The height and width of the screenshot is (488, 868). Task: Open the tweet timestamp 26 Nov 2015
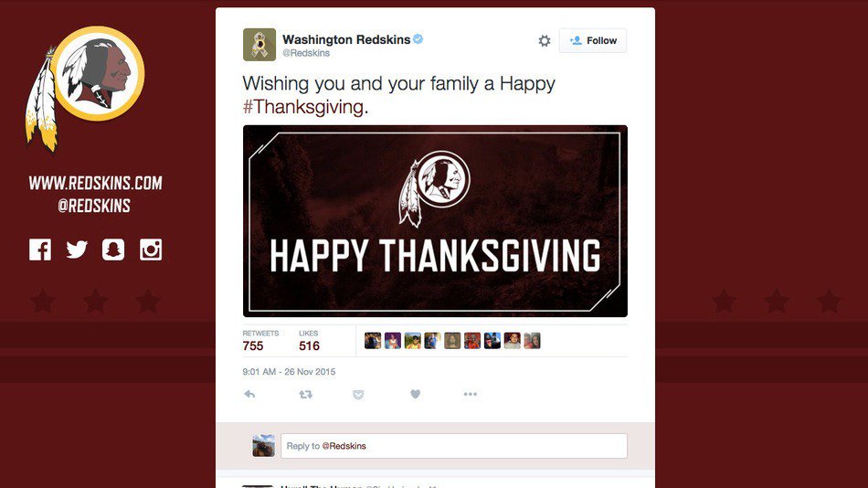(289, 372)
